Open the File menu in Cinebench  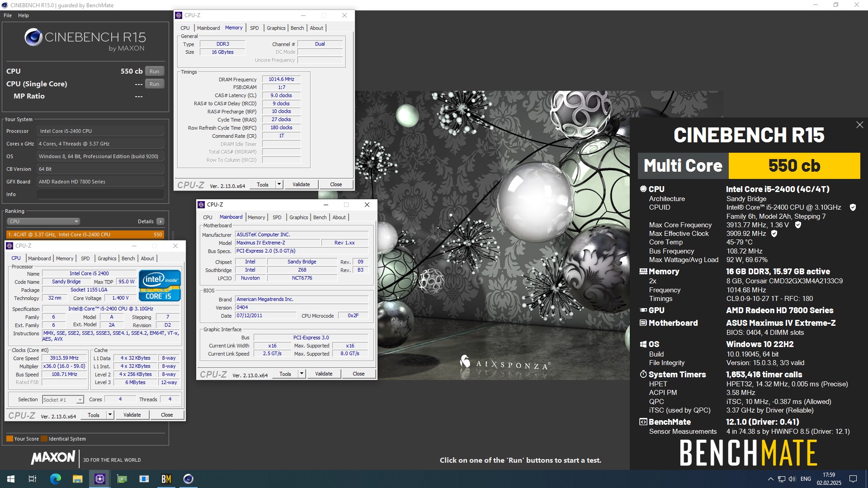pyautogui.click(x=8, y=15)
